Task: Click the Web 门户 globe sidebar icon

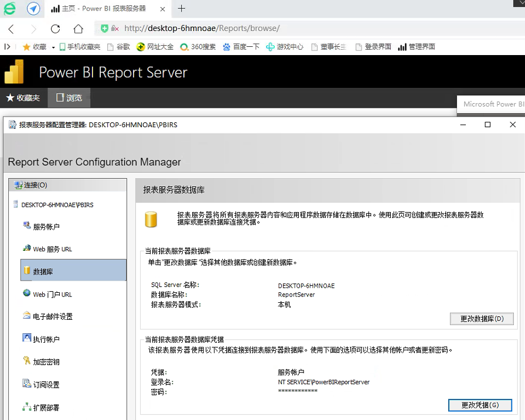Action: [27, 293]
